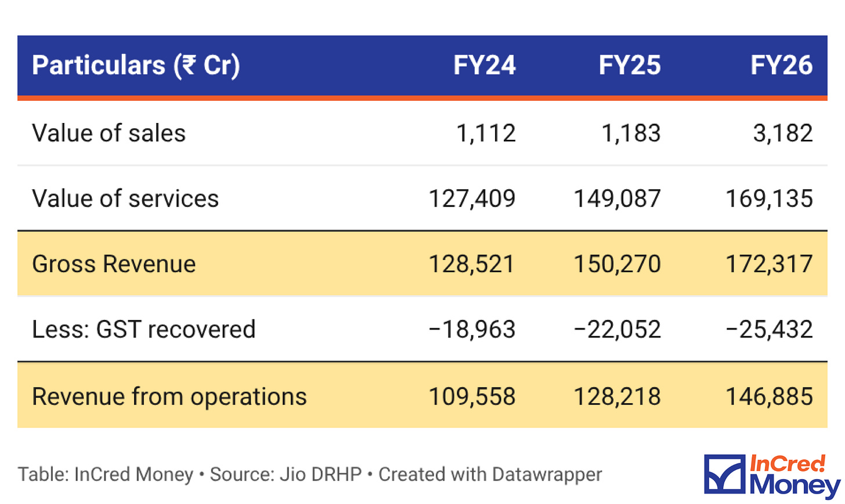Select the Revenue from operations label

169,397
